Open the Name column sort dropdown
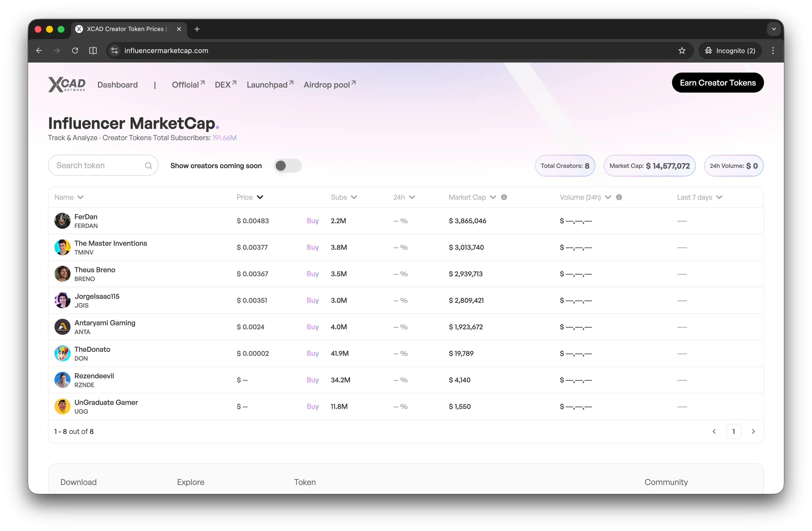This screenshot has width=812, height=531. (81, 197)
